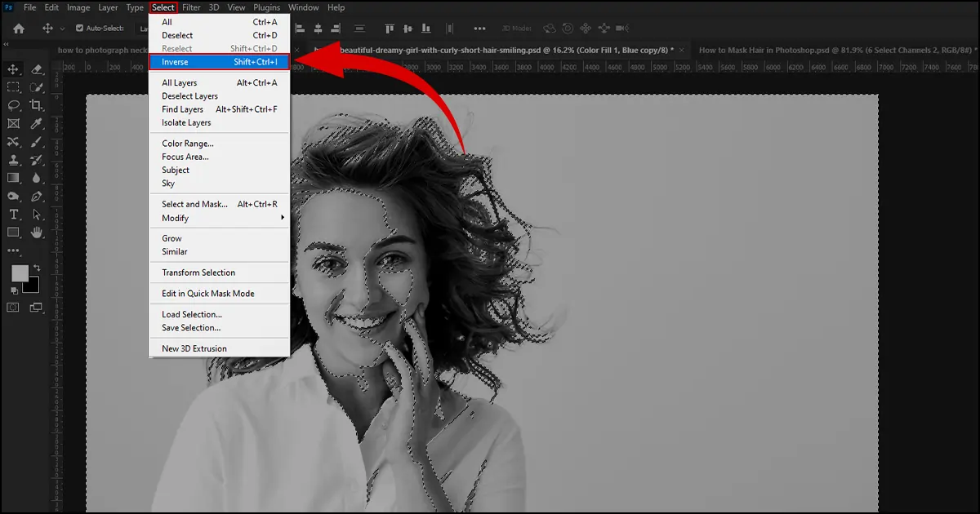Viewport: 980px width, 514px height.
Task: Select the Lasso tool
Action: [14, 105]
